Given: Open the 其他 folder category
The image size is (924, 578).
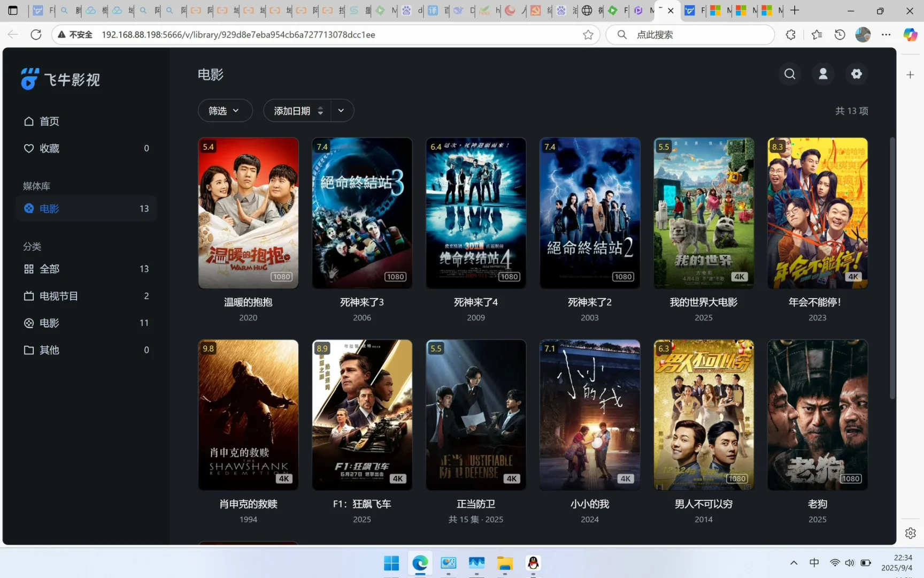Looking at the screenshot, I should click(x=49, y=349).
